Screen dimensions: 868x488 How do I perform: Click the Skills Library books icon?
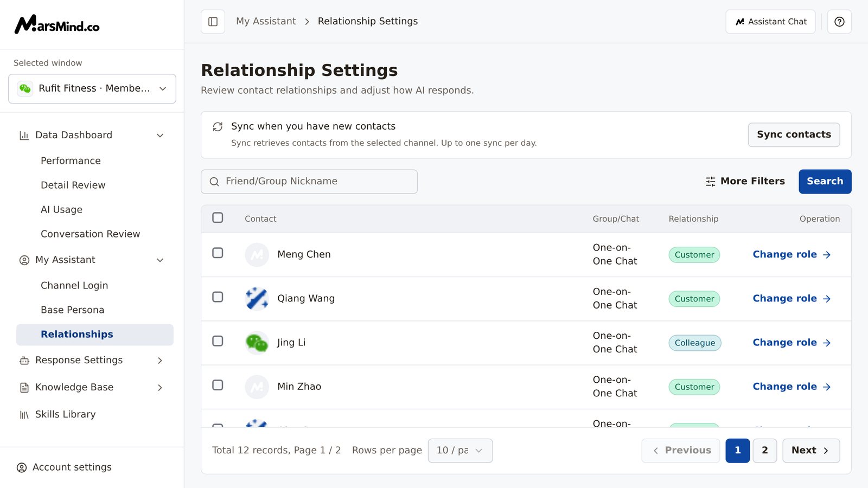click(x=24, y=415)
